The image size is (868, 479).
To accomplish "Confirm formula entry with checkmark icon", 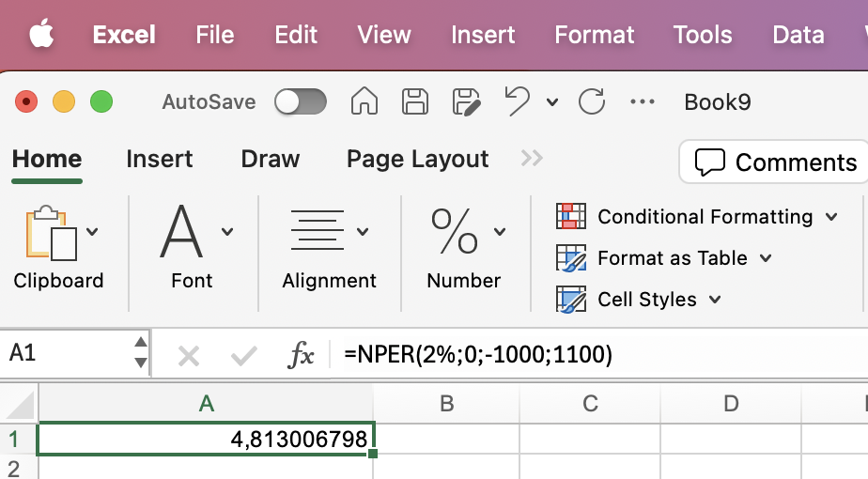I will [244, 356].
